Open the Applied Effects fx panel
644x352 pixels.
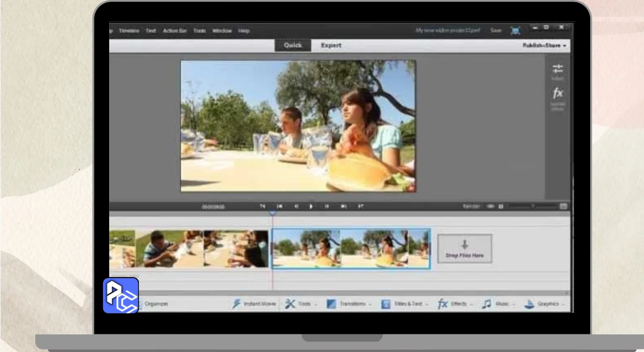[x=557, y=94]
